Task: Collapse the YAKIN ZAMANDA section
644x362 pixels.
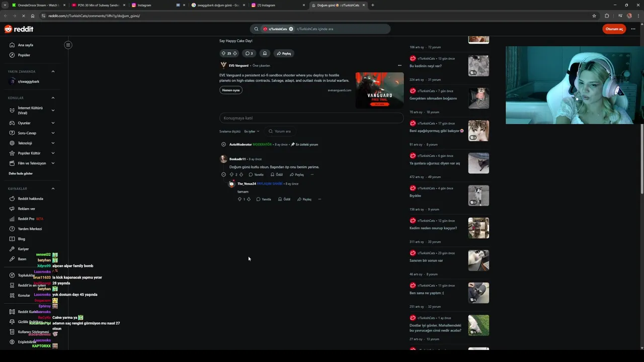Action: point(53,71)
